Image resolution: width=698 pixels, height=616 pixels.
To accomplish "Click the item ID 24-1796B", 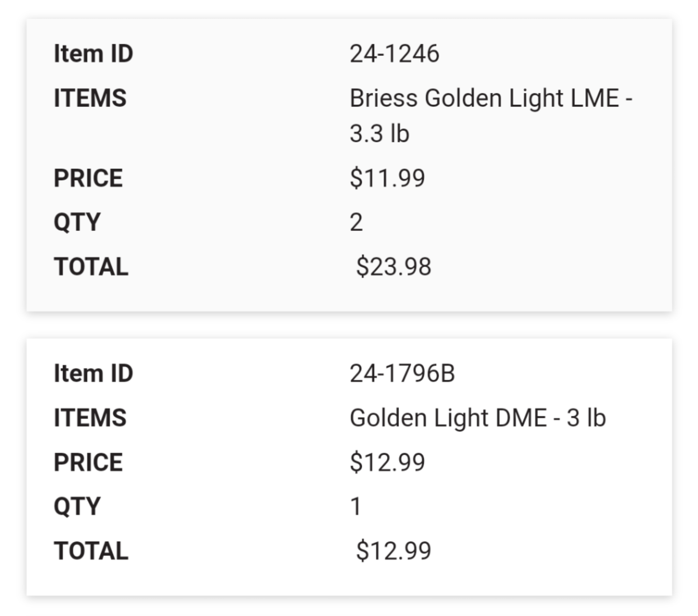I will (402, 373).
